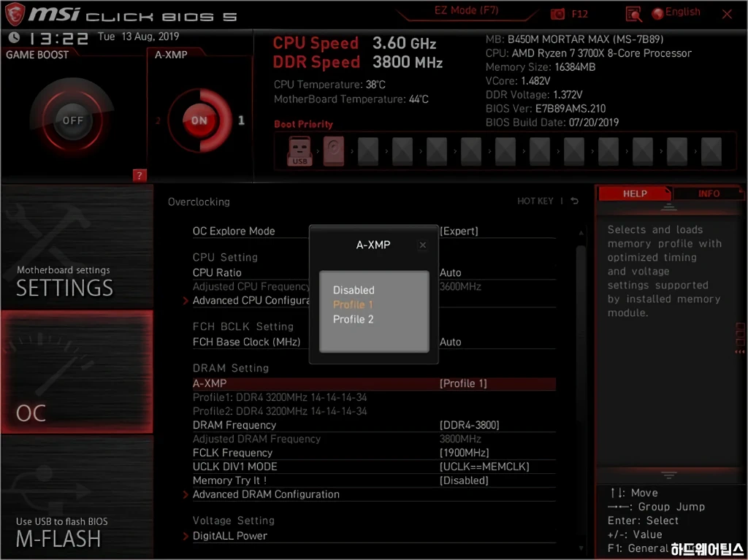Image resolution: width=748 pixels, height=560 pixels.
Task: Click the help panel top collapse handle
Action: [x=669, y=207]
